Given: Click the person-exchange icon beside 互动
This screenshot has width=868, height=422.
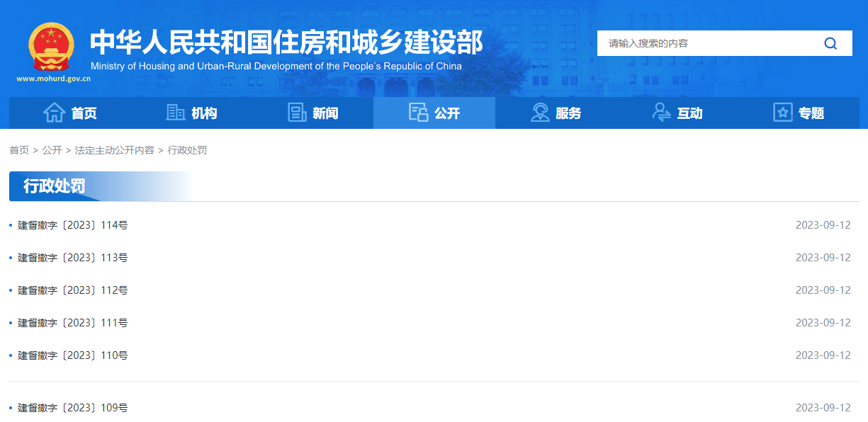Looking at the screenshot, I should pyautogui.click(x=662, y=113).
